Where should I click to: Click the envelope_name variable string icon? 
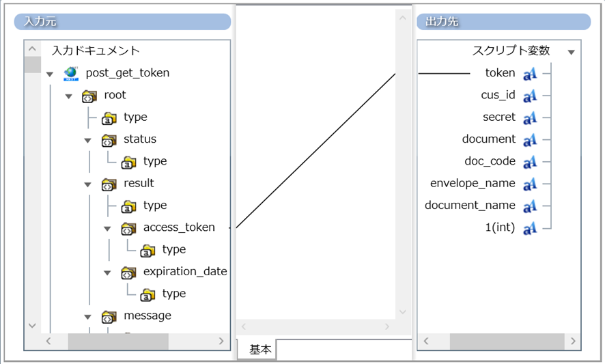coord(530,184)
